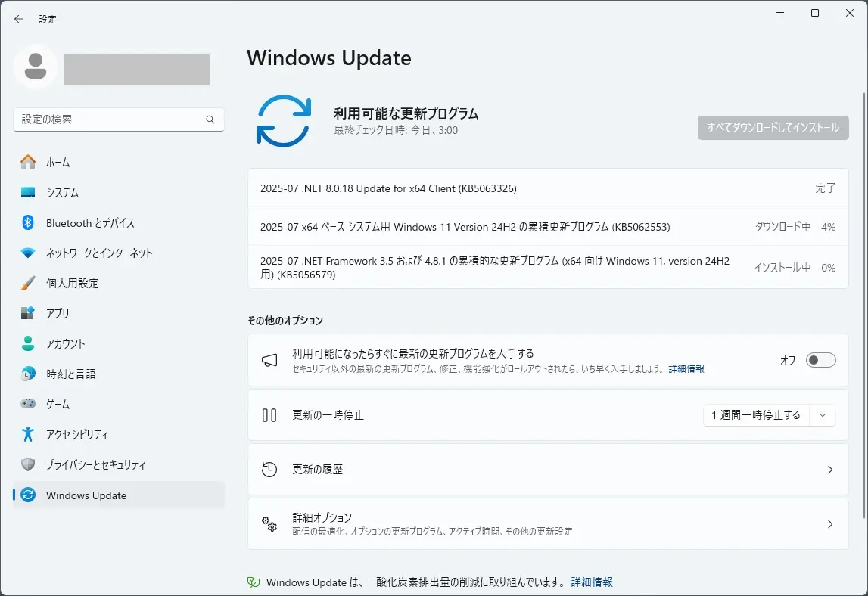This screenshot has width=868, height=596.
Task: Click the green leaf carbon icon
Action: [x=253, y=582]
